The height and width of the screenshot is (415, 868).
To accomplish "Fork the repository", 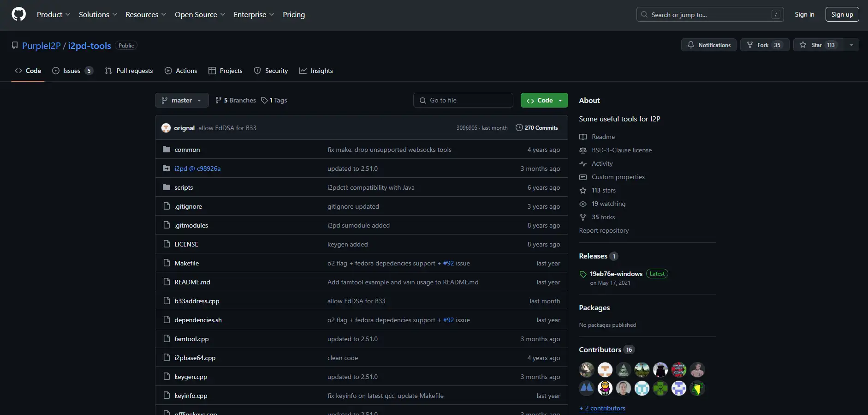I will coord(765,45).
